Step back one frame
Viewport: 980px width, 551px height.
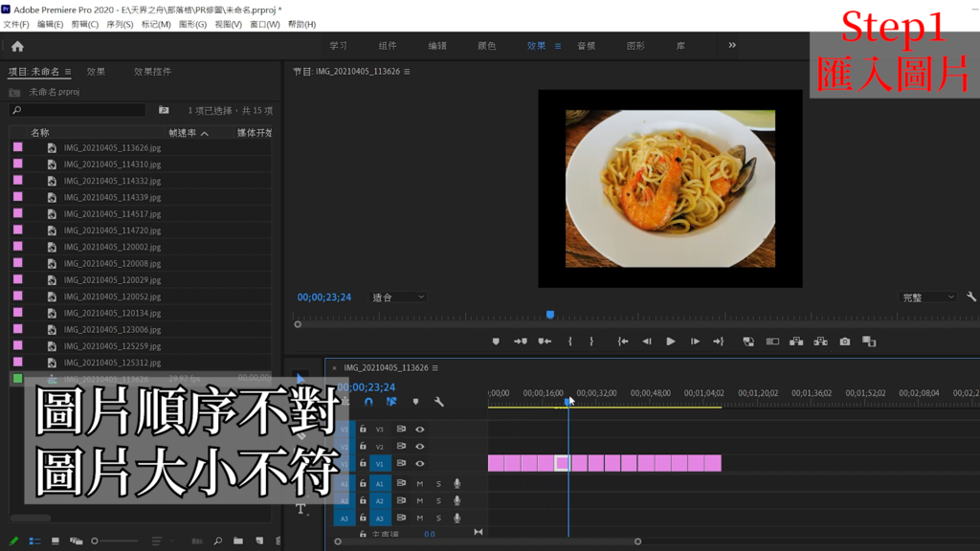point(647,342)
